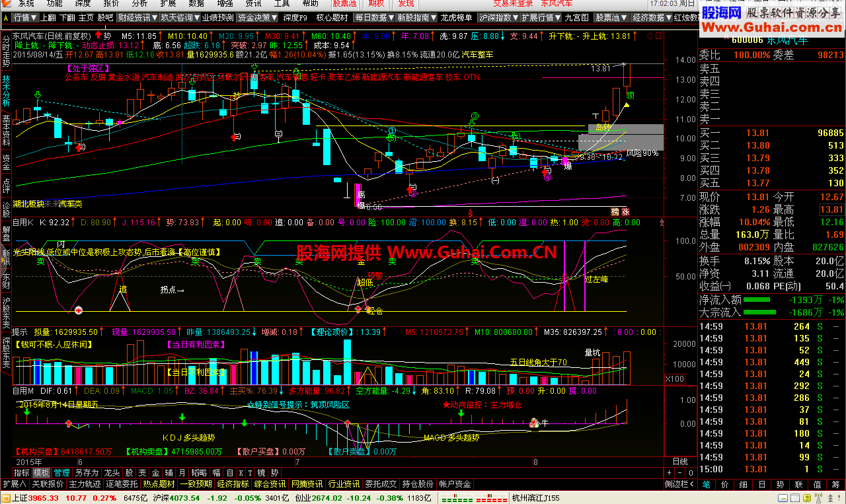
Task: Click the 发现 button in menu bar
Action: tap(406, 4)
